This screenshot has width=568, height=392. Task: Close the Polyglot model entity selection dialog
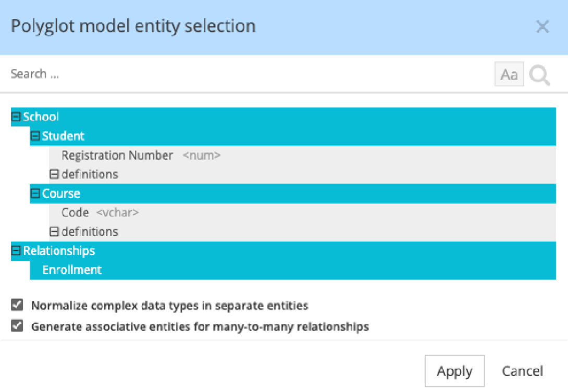click(542, 27)
